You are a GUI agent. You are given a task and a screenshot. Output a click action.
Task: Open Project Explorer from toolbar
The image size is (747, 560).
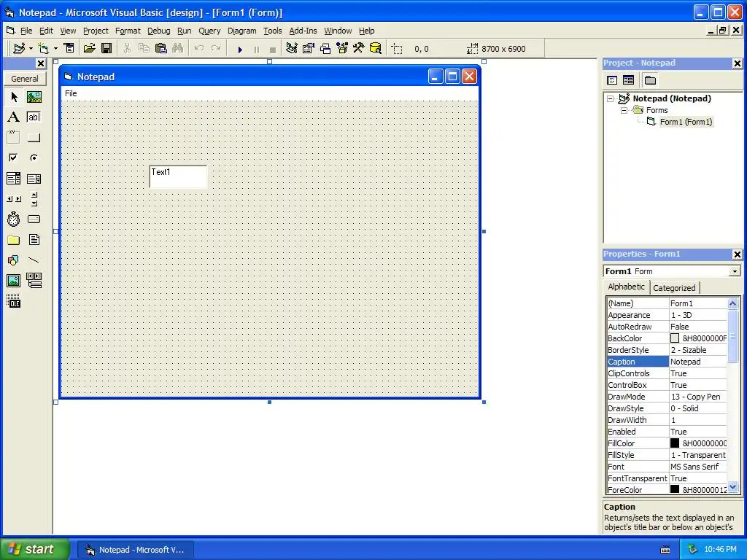pyautogui.click(x=292, y=49)
